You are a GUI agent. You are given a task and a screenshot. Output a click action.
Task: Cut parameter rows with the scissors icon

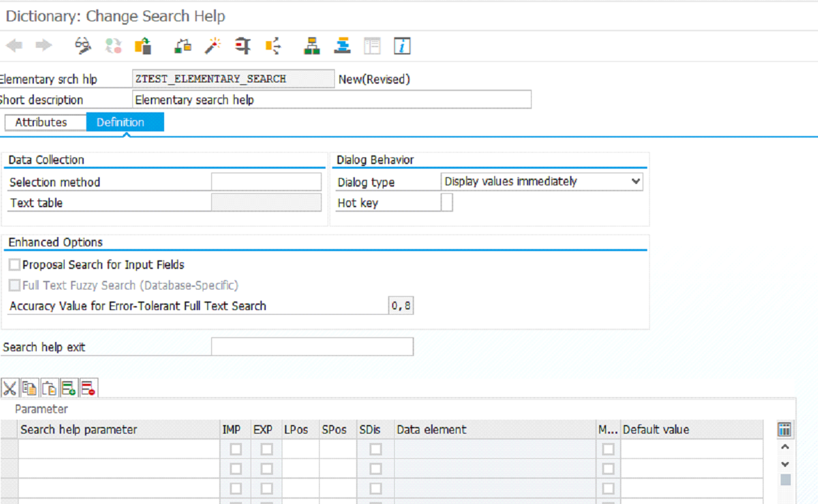pos(11,387)
